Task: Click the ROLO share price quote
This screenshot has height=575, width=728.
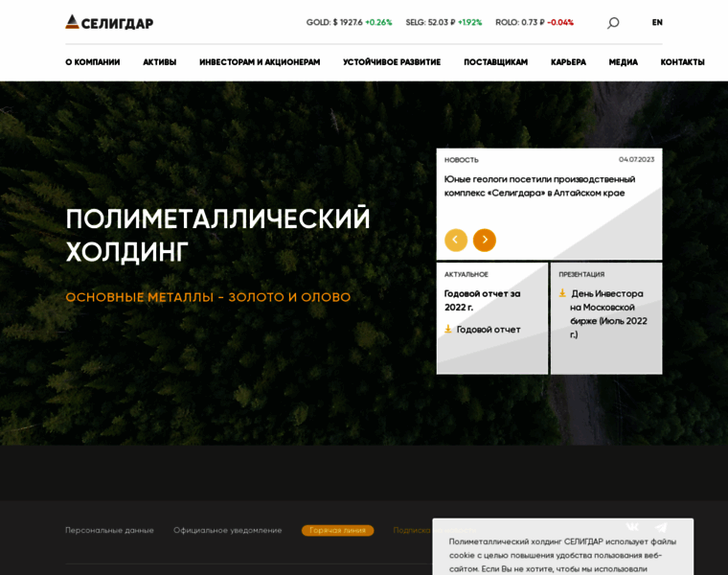Action: pos(535,22)
